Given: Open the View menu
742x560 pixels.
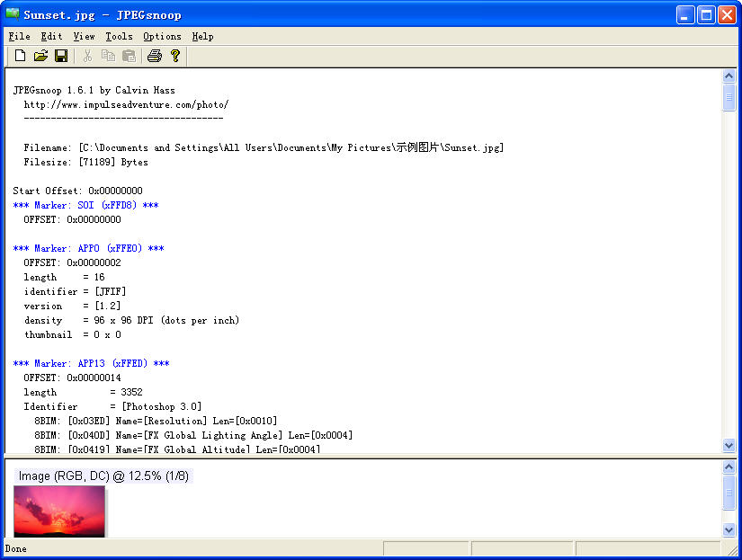Looking at the screenshot, I should pos(84,37).
